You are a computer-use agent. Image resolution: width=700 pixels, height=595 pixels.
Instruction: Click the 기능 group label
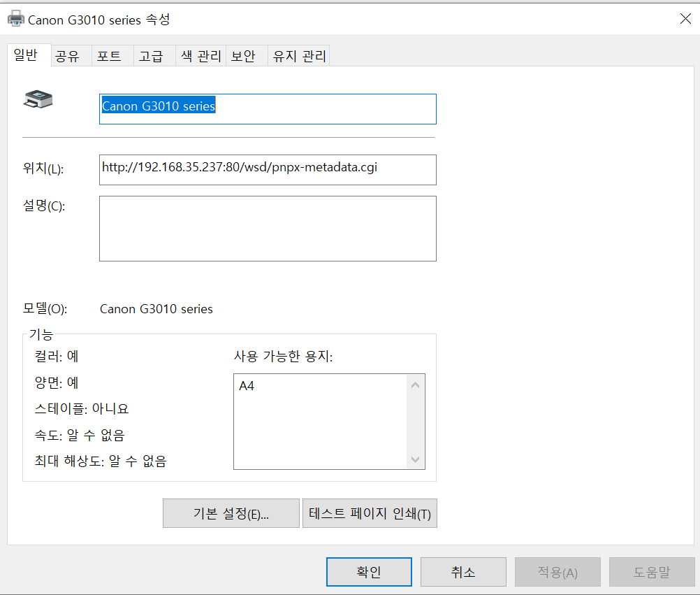[41, 334]
